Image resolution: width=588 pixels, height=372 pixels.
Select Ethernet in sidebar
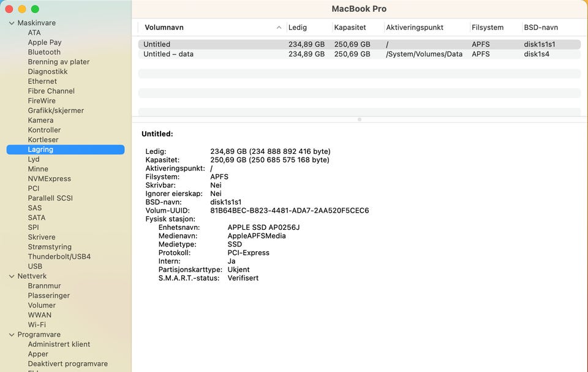[42, 82]
